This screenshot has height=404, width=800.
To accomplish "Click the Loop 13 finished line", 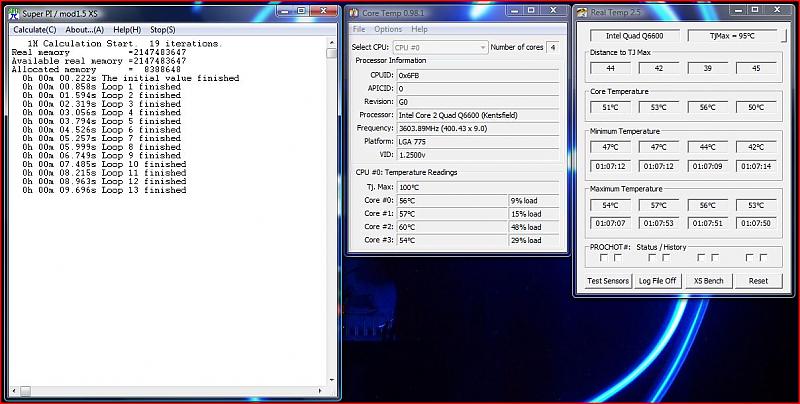I will coord(104,190).
